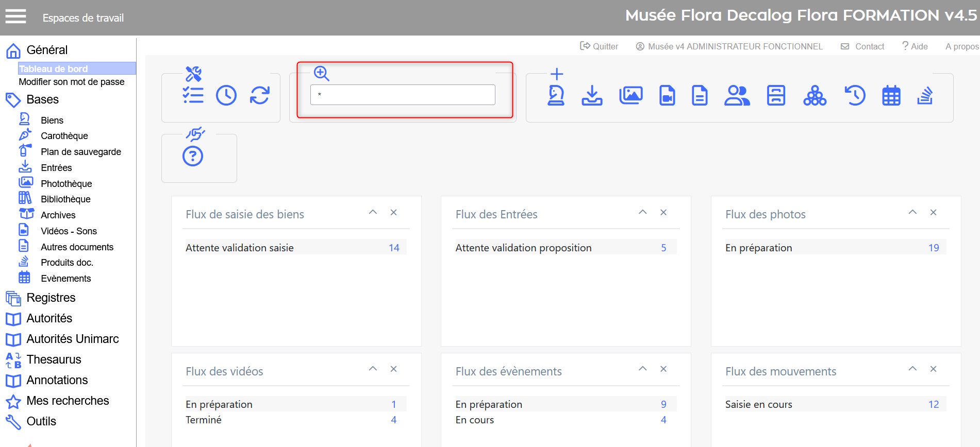Click the refresh arrows icon
The width and height of the screenshot is (980, 447).
(x=260, y=95)
